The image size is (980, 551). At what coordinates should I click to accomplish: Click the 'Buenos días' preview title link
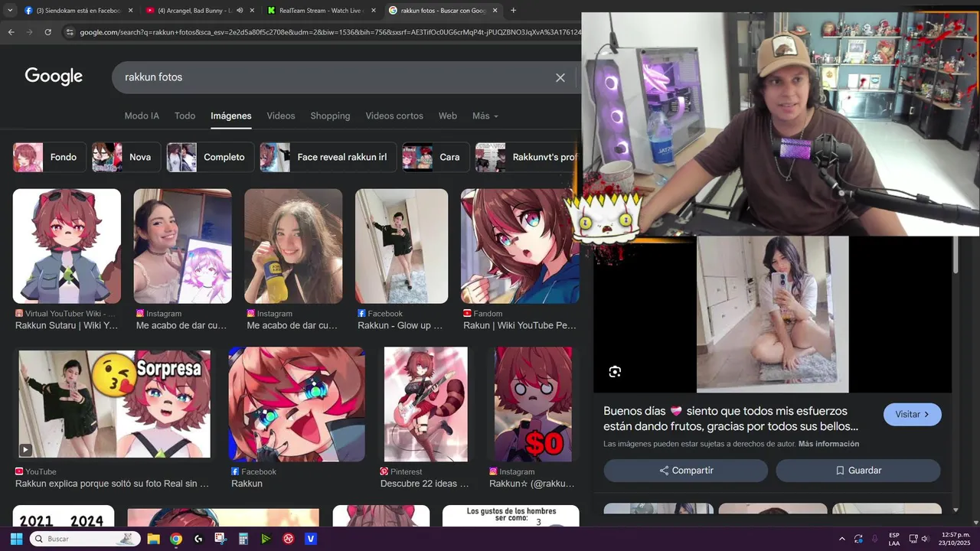(730, 419)
